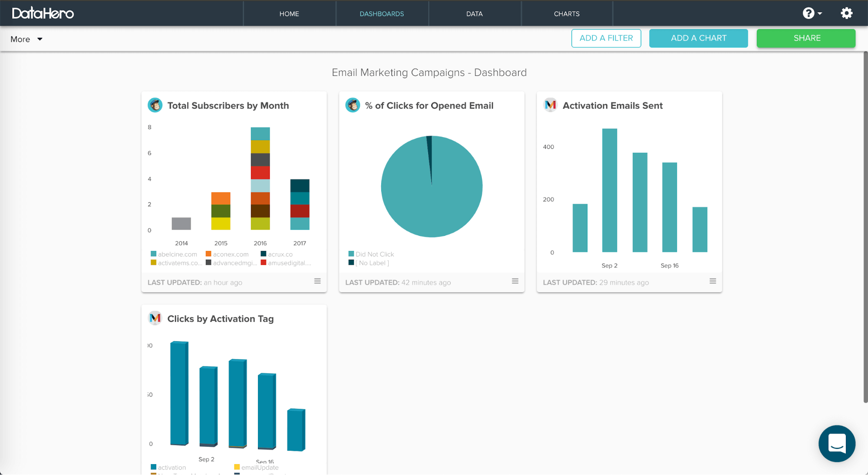Click the ADD A FILTER button
Image resolution: width=868 pixels, height=475 pixels.
coord(606,38)
